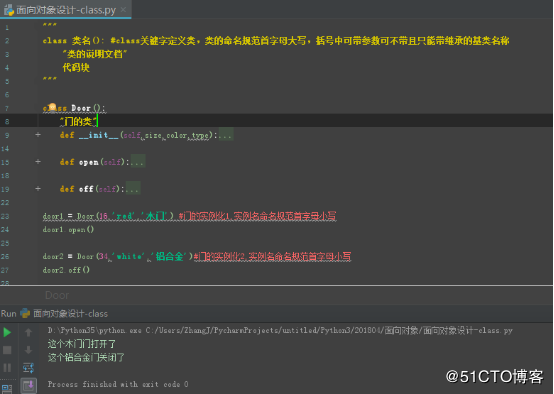Viewport: 554px width, 394px height.
Task: Click the text 'door1.open()' on line 24
Action: pos(68,230)
